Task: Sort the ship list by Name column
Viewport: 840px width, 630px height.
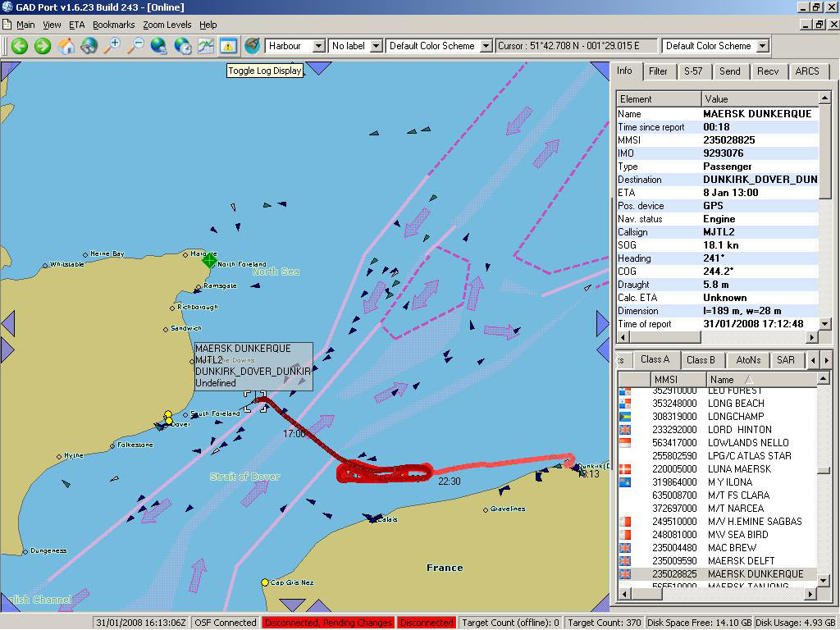Action: (x=760, y=379)
